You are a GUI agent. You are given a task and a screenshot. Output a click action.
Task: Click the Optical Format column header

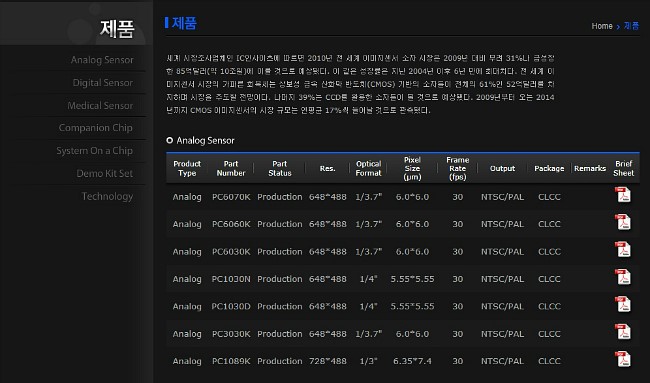[369, 169]
